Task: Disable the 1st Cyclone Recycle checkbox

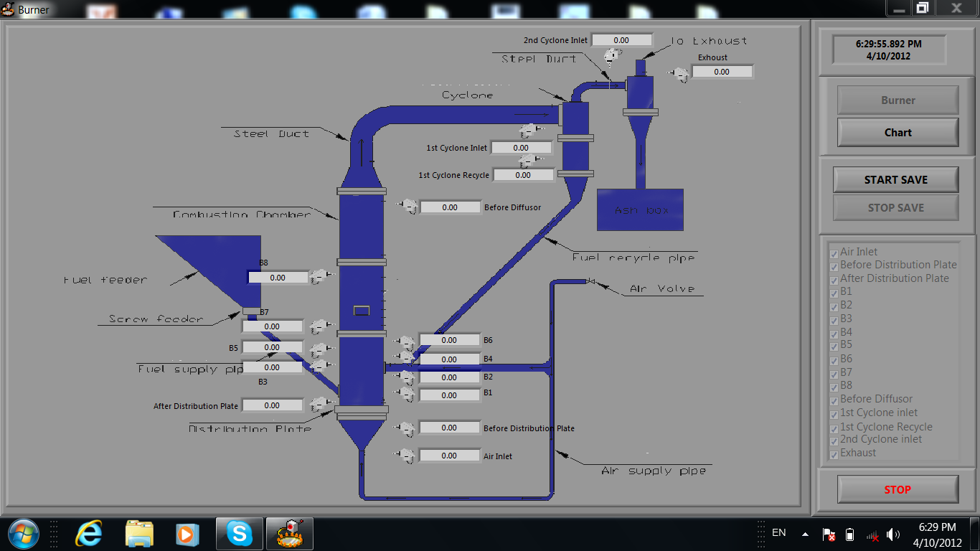Action: click(x=834, y=428)
